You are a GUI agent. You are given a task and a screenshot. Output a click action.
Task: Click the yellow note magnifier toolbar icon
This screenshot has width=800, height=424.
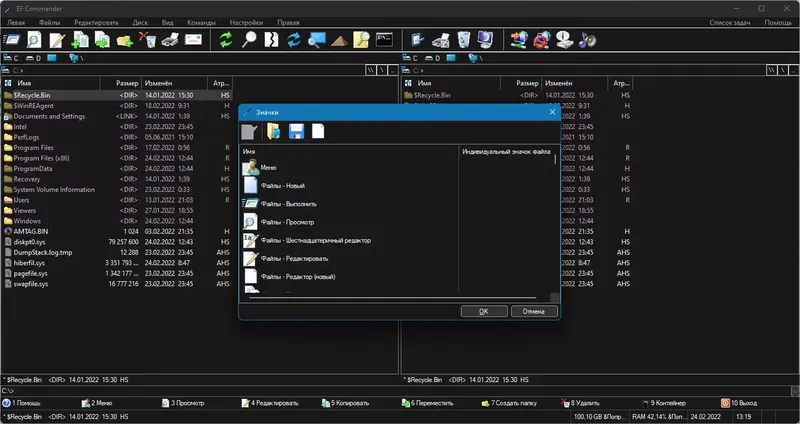pos(361,40)
